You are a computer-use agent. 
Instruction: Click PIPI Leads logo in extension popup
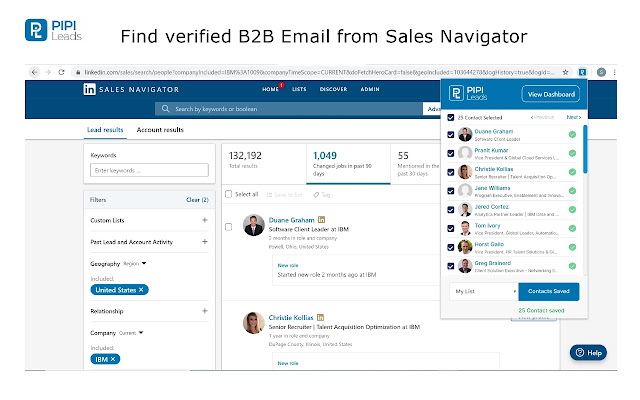(x=468, y=93)
